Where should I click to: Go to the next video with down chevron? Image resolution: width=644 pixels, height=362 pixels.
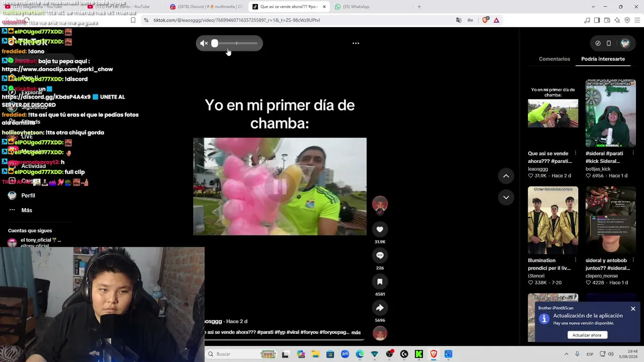tap(506, 198)
